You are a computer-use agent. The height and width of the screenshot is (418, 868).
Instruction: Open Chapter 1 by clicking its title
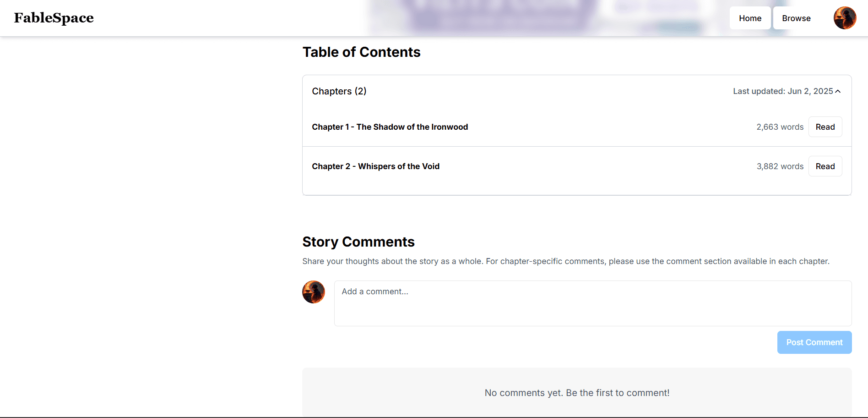390,127
